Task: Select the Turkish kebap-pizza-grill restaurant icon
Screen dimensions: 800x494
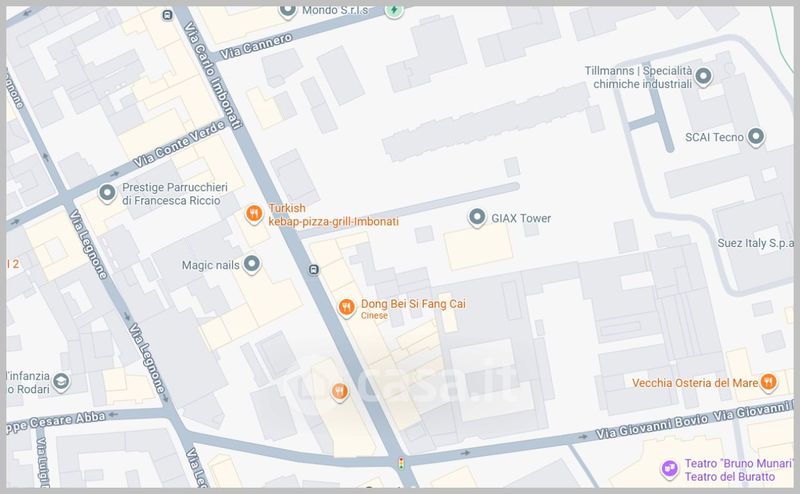Action: click(x=254, y=214)
